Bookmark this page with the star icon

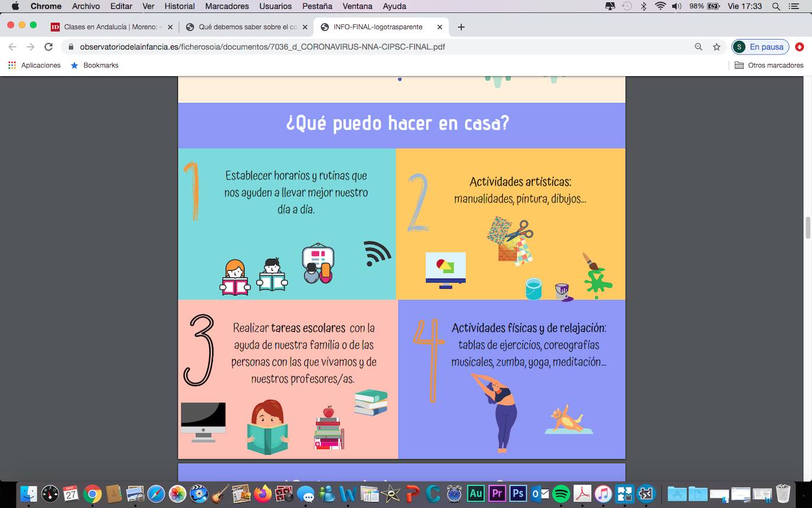pos(716,47)
